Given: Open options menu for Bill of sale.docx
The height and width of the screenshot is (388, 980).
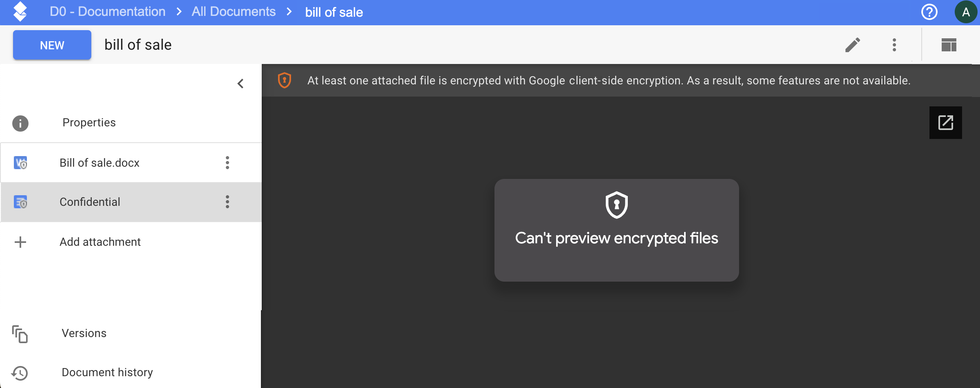Looking at the screenshot, I should tap(227, 163).
